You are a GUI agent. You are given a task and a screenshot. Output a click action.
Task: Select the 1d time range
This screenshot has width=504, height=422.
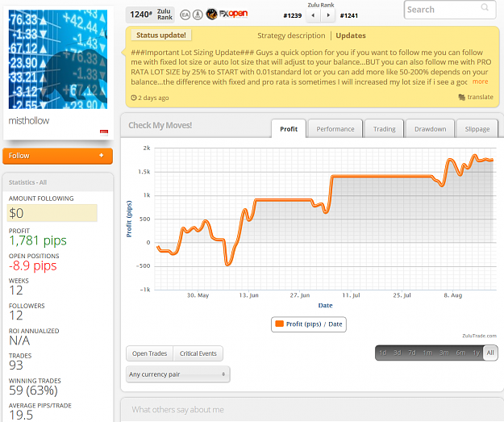(382, 353)
